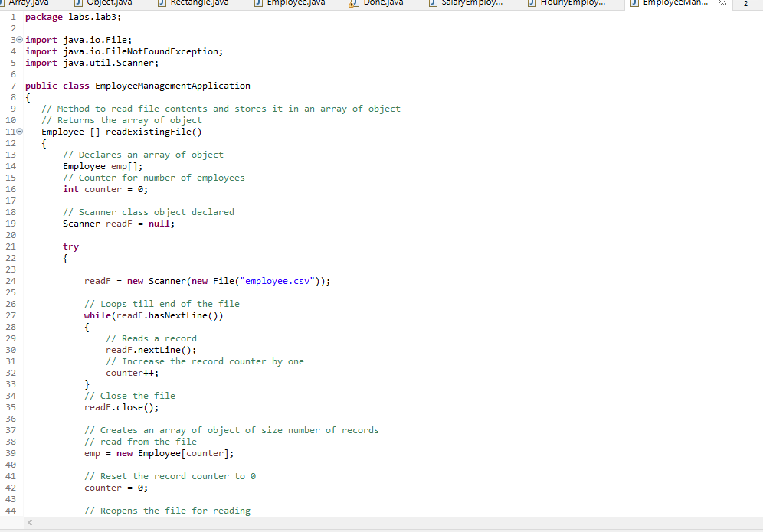Click line number 39 in the gutter

click(11, 453)
